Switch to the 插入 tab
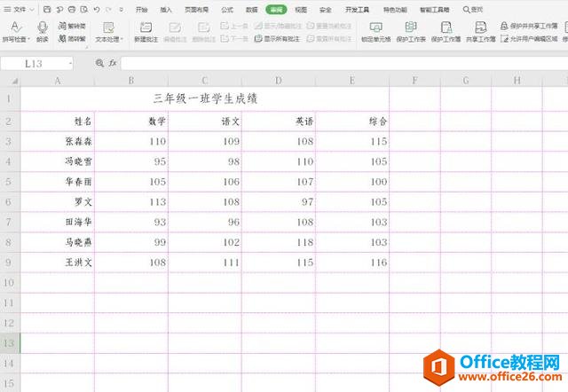 (166, 10)
